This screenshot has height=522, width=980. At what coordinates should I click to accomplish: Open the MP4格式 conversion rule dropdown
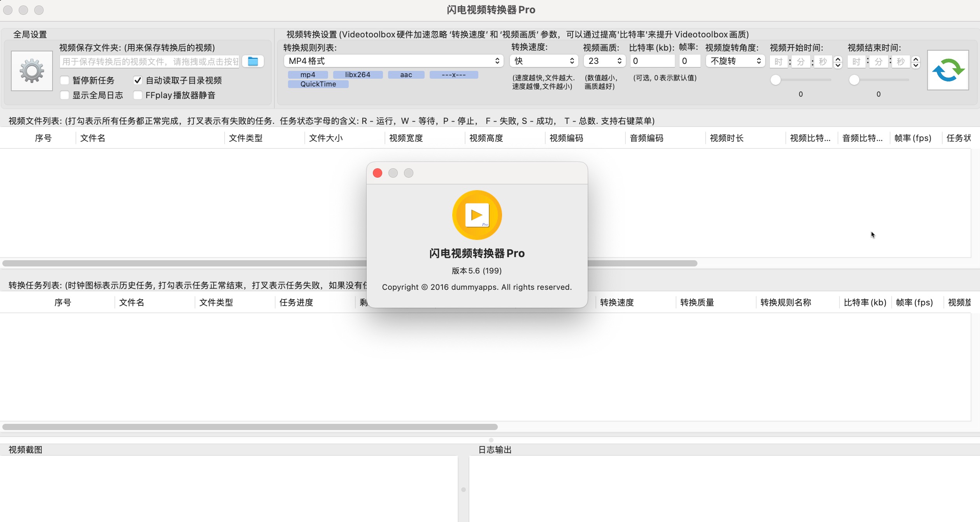click(393, 61)
